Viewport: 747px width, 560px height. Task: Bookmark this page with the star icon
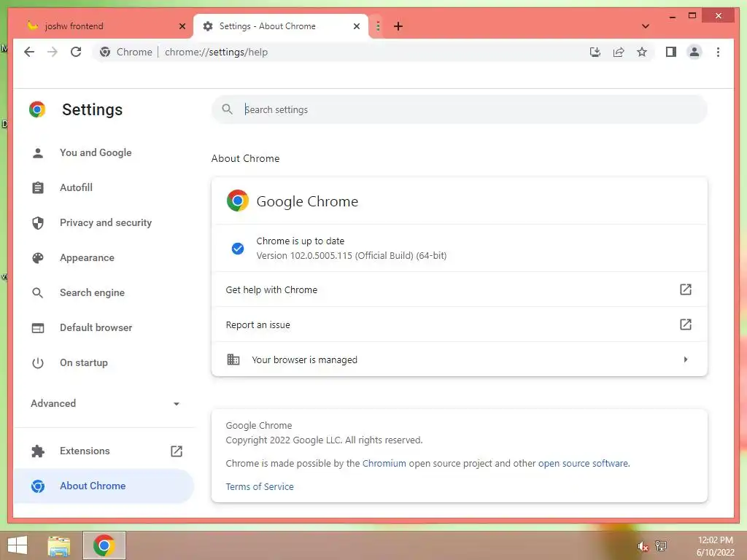pyautogui.click(x=642, y=52)
